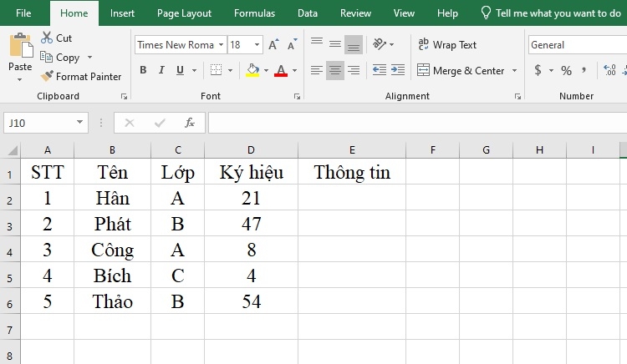Image resolution: width=627 pixels, height=364 pixels.
Task: Set Middle Align for cell content
Action: click(x=335, y=44)
